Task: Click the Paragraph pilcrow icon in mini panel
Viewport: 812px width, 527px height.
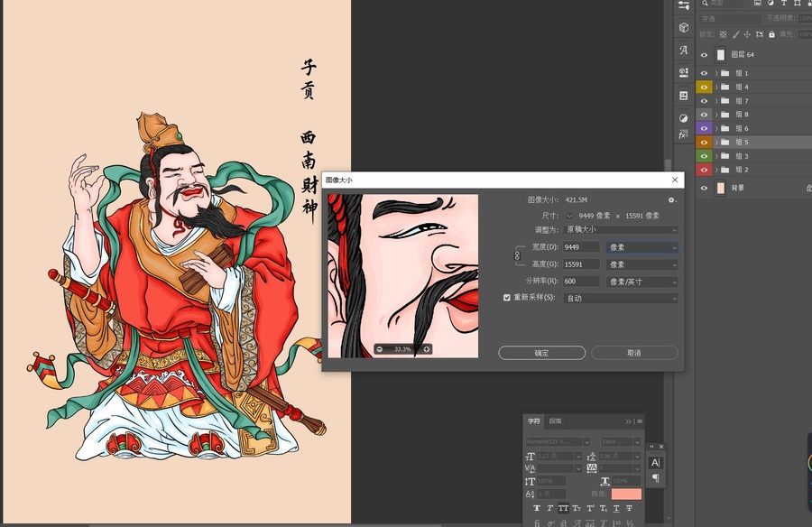Action: tap(656, 477)
